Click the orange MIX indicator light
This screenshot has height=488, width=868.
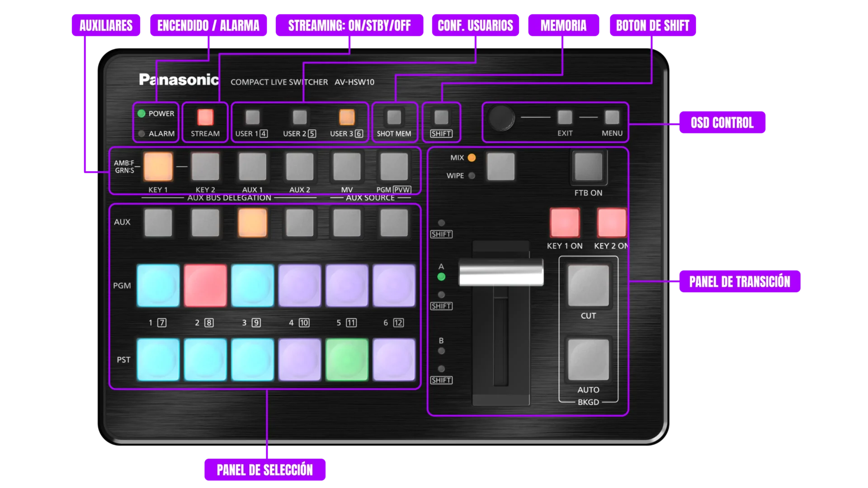tap(472, 158)
